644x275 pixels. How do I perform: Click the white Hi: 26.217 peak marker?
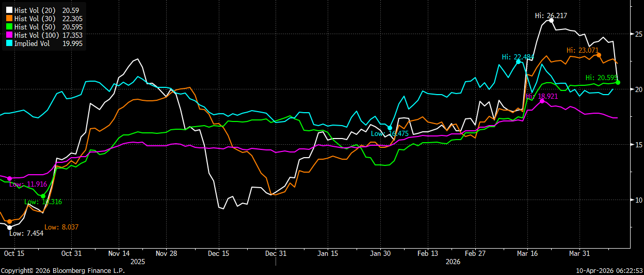(x=551, y=20)
